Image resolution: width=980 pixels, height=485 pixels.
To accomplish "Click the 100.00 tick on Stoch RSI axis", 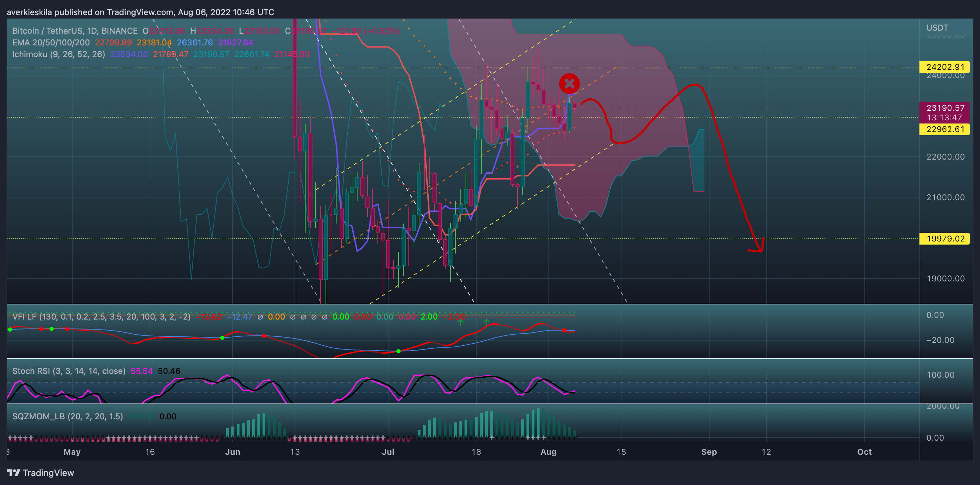I will [x=940, y=375].
